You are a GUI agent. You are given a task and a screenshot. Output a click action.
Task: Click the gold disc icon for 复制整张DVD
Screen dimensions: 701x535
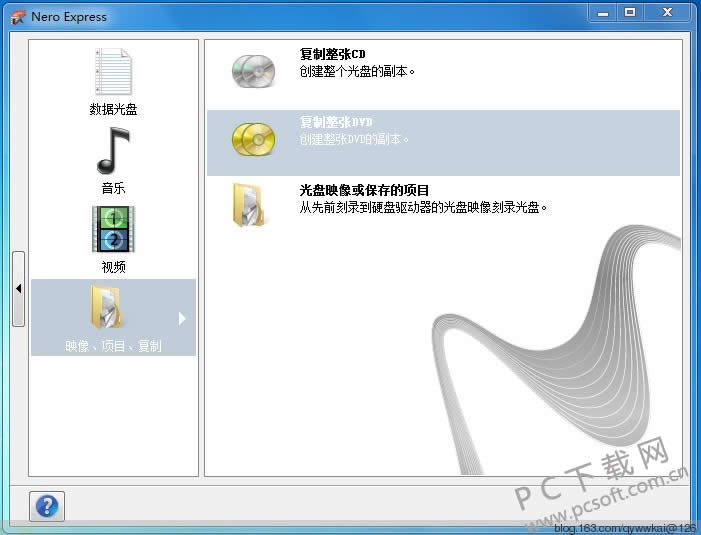[251, 139]
